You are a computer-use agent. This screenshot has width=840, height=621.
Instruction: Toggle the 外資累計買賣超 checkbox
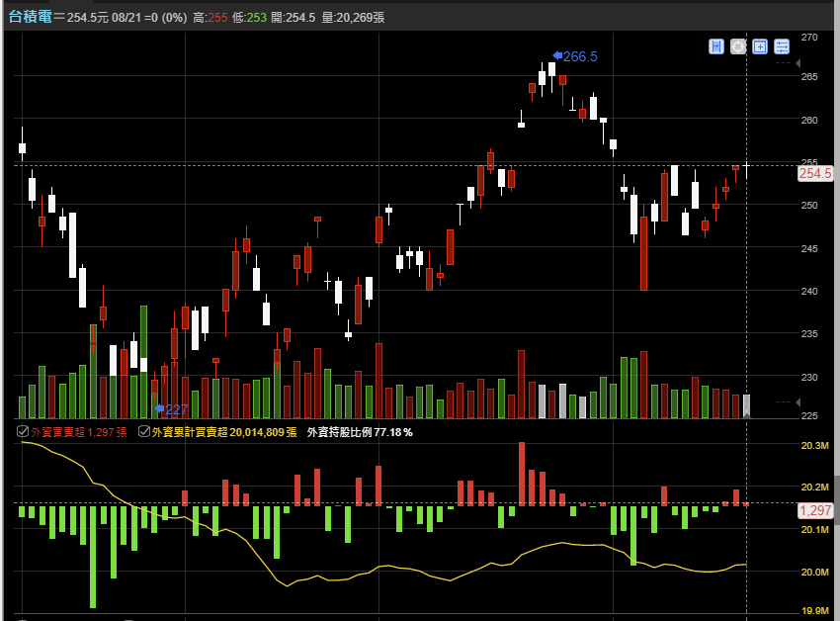click(143, 431)
